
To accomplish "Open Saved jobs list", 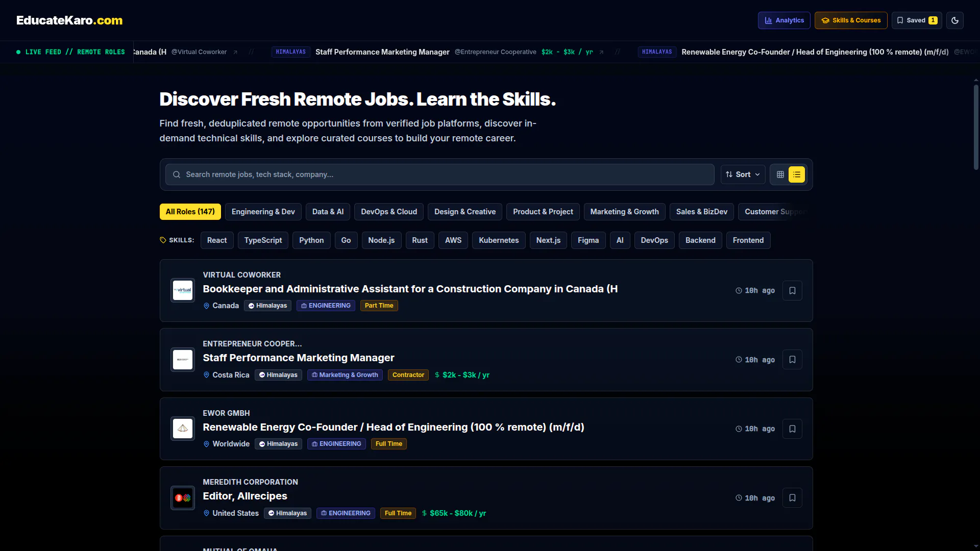I will point(917,20).
